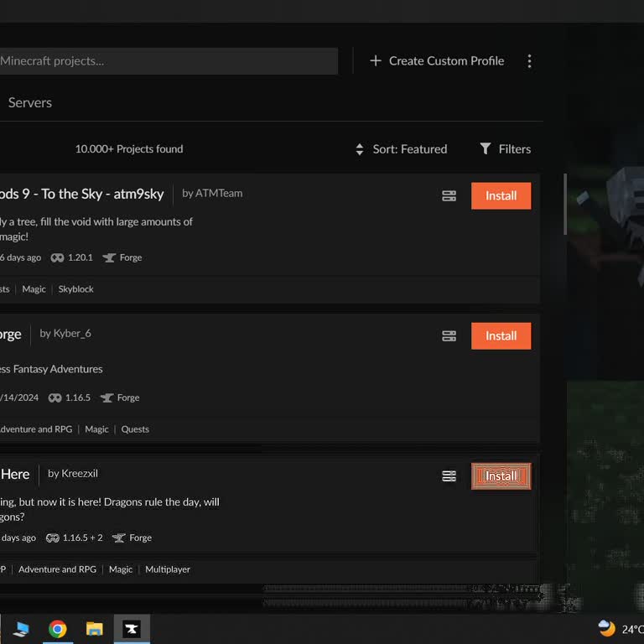Click Adventure and RPG tag in Kreezxil card
This screenshot has width=644, height=644.
click(x=58, y=569)
